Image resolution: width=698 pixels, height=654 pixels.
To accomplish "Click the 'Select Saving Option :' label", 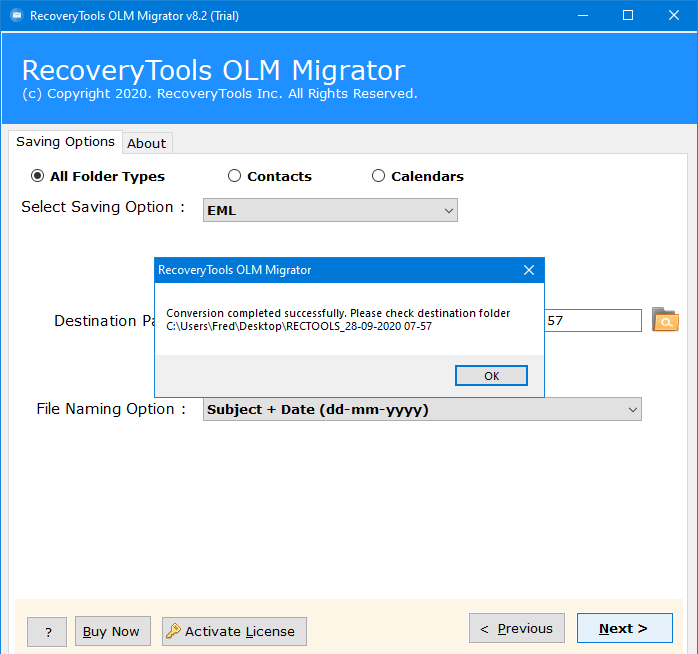I will (103, 207).
